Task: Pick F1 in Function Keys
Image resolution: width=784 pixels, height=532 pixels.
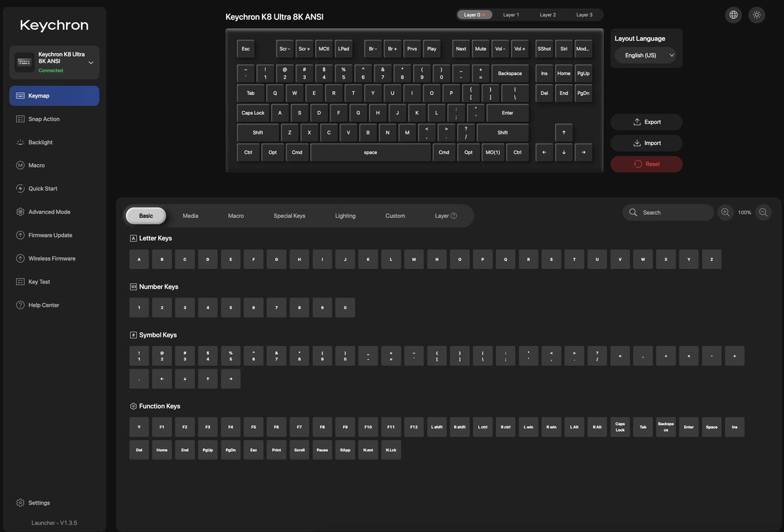Action: [x=162, y=427]
